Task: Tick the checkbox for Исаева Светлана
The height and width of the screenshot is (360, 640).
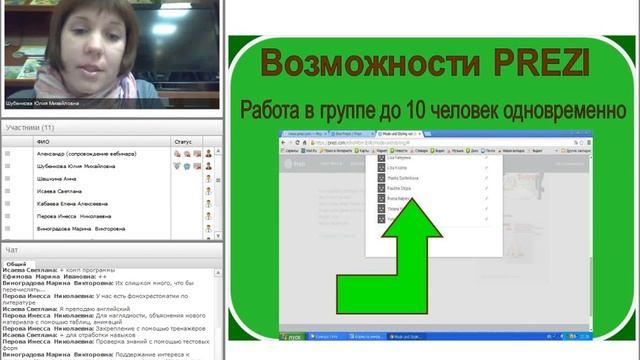Action: tap(7, 191)
